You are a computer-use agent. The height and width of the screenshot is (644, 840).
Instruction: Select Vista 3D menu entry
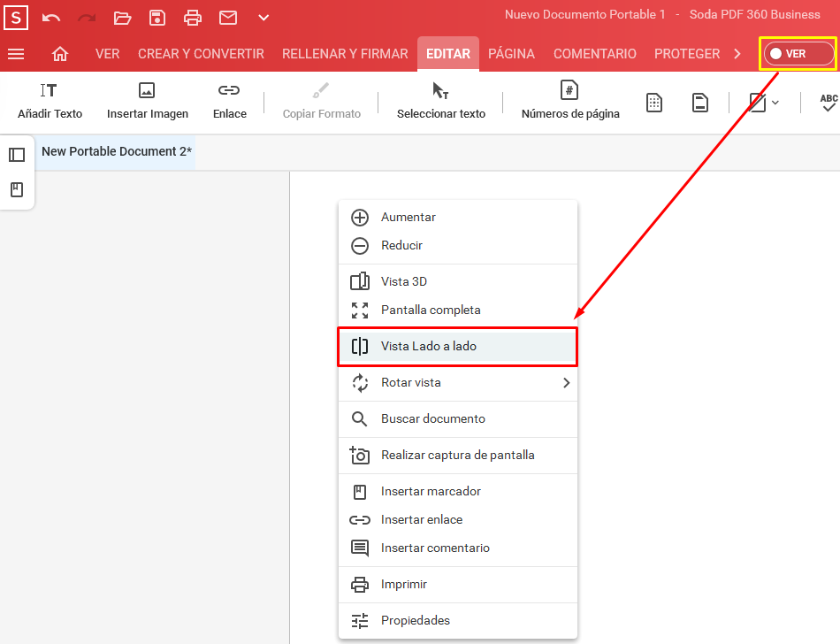[457, 282]
